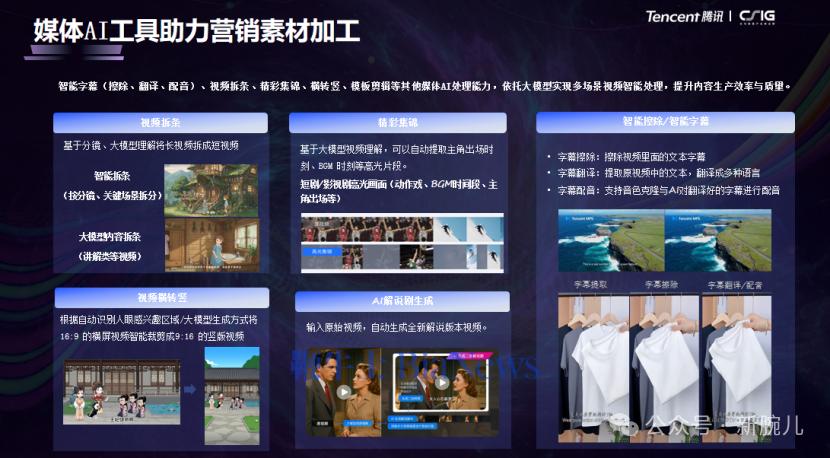The height and width of the screenshot is (458, 830).
Task: Click the basketball frames in top film strip row
Action: pos(367,229)
